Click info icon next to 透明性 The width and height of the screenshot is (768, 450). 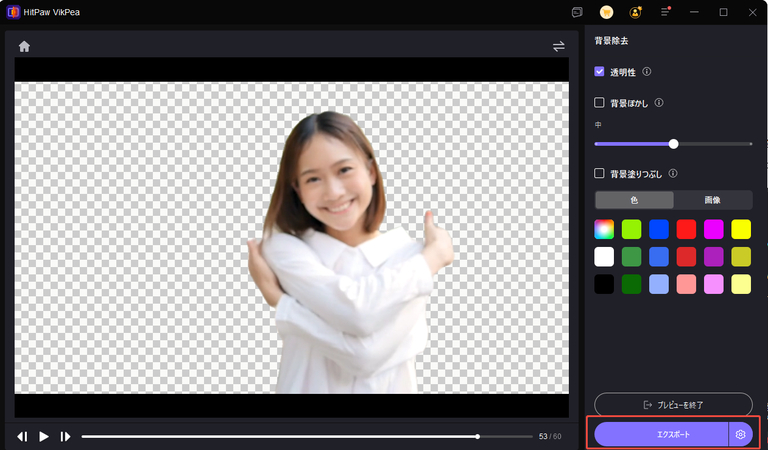[x=647, y=72]
